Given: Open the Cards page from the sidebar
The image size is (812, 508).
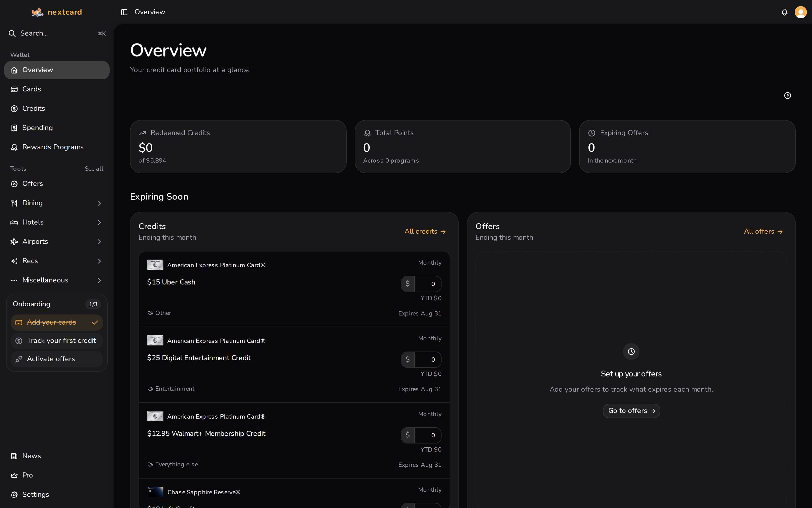Looking at the screenshot, I should (57, 89).
